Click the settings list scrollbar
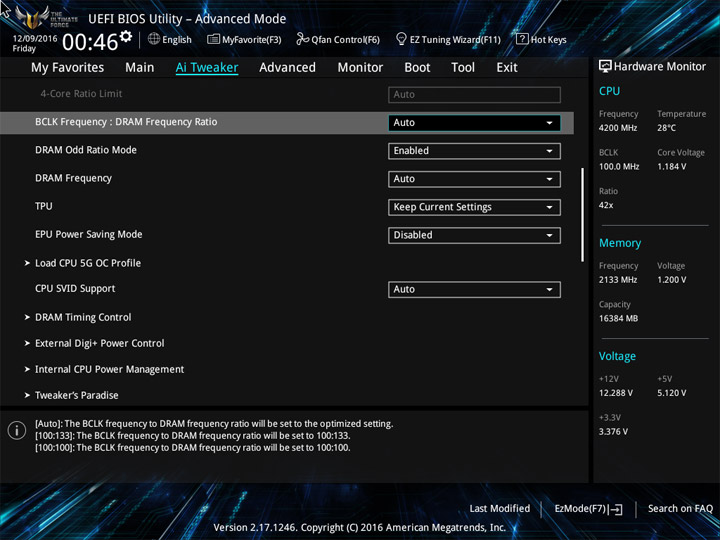The width and height of the screenshot is (720, 540). point(583,215)
